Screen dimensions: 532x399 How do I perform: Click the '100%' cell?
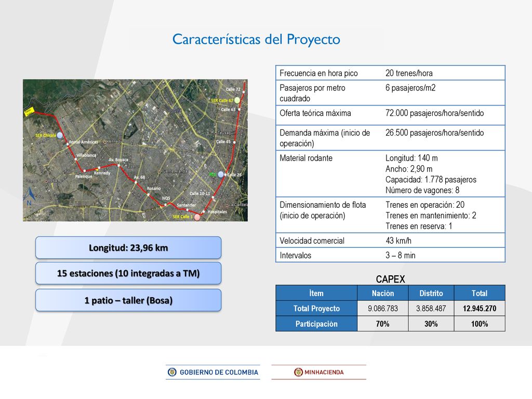[x=480, y=324]
